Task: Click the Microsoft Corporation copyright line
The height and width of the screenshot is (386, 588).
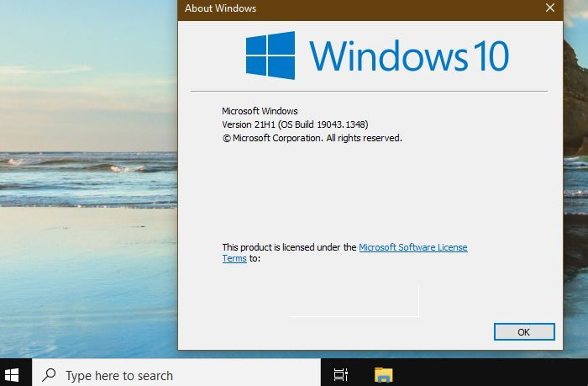Action: coord(312,138)
